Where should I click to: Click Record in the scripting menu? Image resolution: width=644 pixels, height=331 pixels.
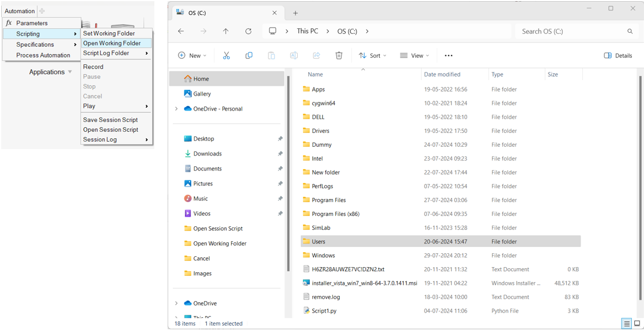(93, 67)
